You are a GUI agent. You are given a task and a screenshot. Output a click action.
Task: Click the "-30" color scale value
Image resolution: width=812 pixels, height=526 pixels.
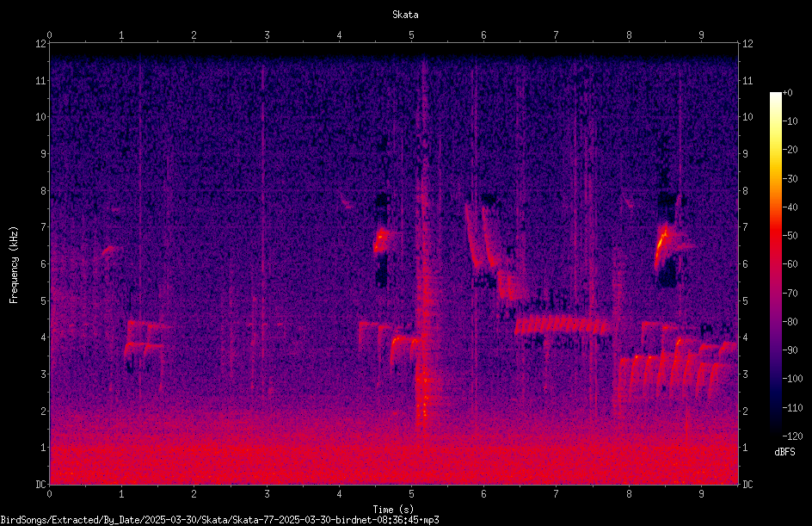(x=790, y=179)
